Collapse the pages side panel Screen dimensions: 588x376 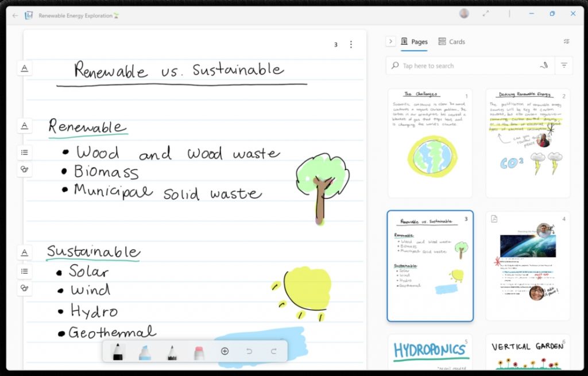(390, 41)
